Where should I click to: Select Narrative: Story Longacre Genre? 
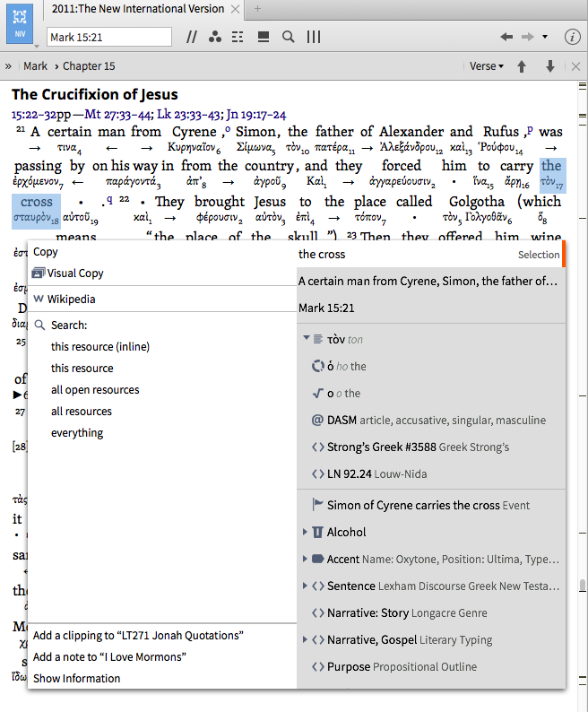(x=430, y=613)
